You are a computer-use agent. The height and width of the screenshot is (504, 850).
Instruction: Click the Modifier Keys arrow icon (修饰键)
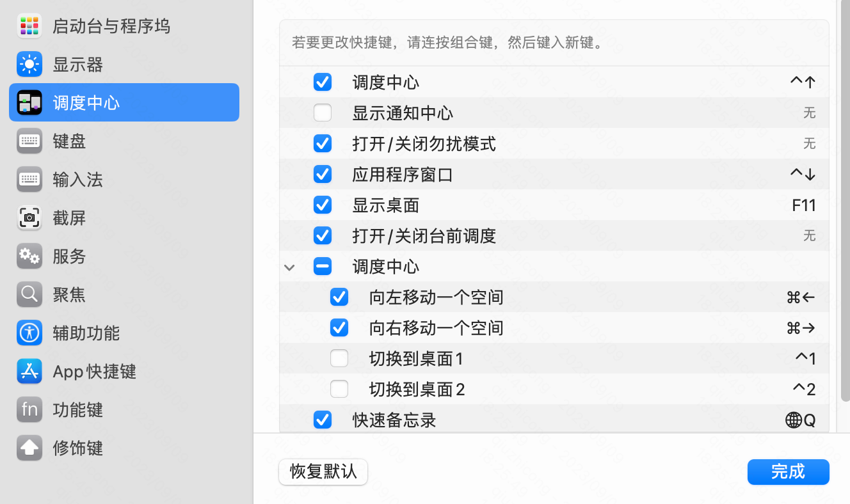tap(29, 448)
